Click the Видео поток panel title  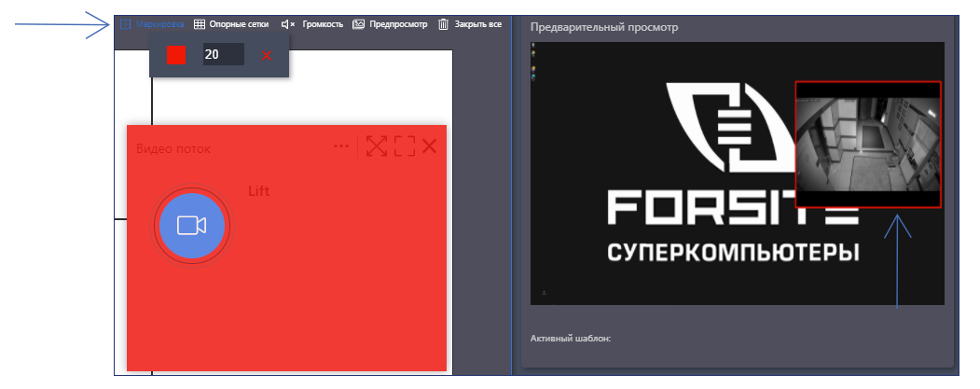point(173,149)
